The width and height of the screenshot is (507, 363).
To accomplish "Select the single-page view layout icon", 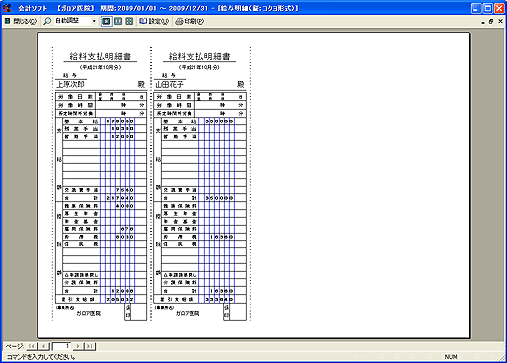I will [x=106, y=21].
